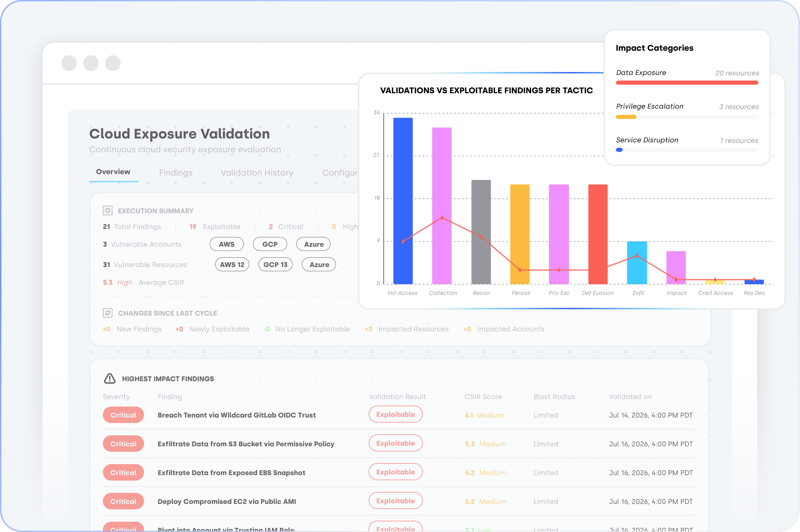
Task: Click the AWS 12 vulnerable resources pill
Action: [x=232, y=264]
